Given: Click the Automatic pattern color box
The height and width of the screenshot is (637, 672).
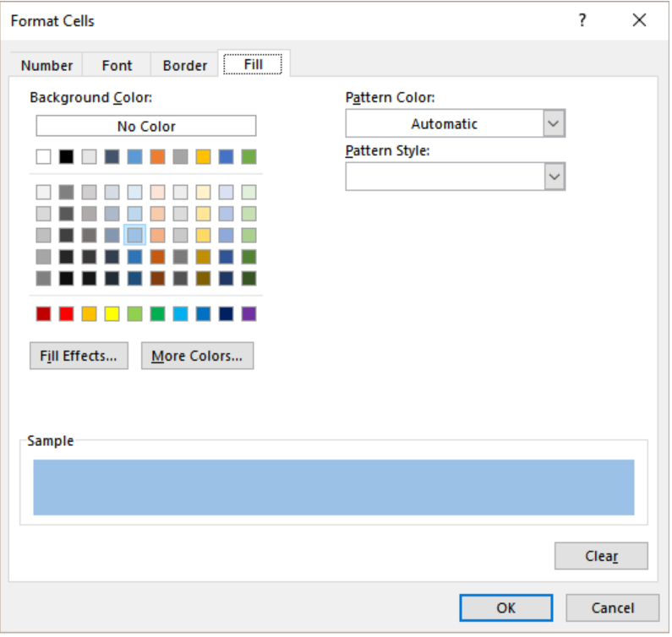Looking at the screenshot, I should pyautogui.click(x=445, y=124).
